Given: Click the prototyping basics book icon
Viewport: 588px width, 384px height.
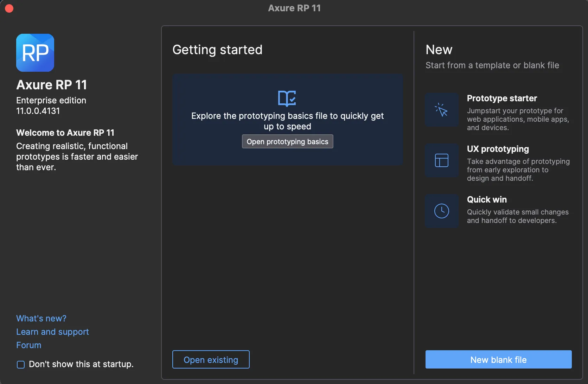Looking at the screenshot, I should click(287, 98).
